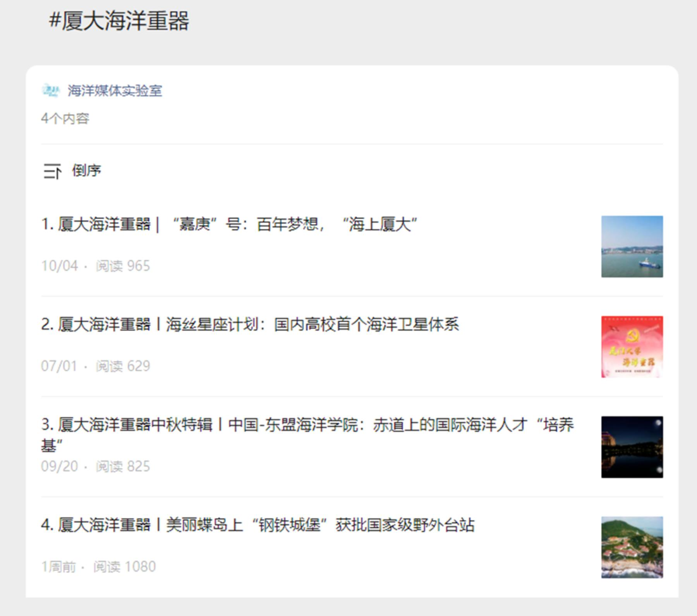697x616 pixels.
Task: Open article 3 about 中国-东盟海洋学院
Action: pyautogui.click(x=307, y=425)
